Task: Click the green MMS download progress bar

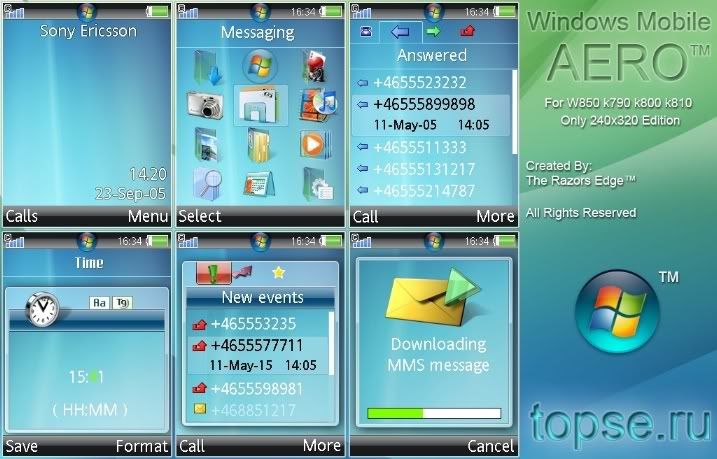Action: point(434,414)
